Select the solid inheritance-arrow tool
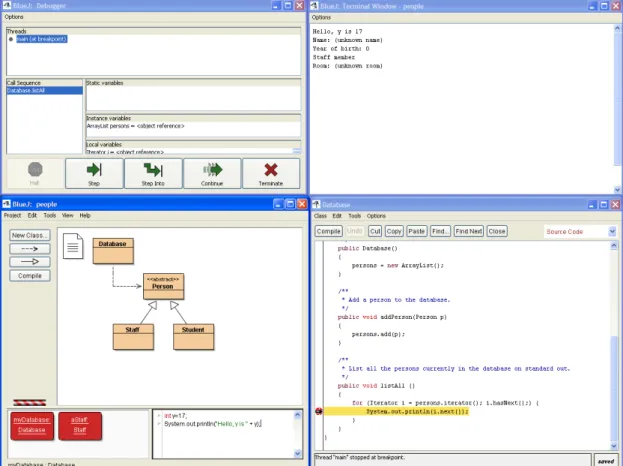Viewport: 623px width, 466px height. pos(30,262)
